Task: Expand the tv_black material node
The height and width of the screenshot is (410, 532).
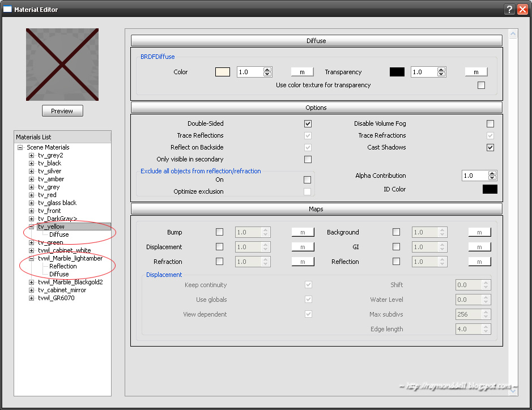Action: [x=32, y=163]
